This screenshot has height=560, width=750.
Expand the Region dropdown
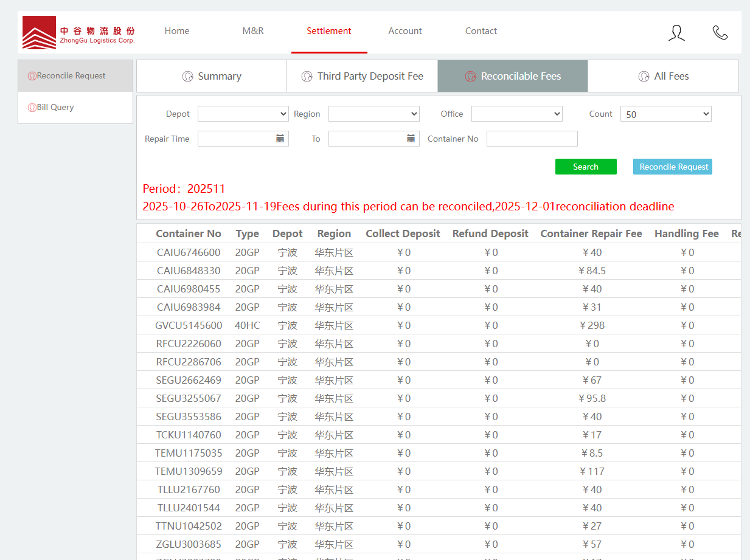[x=373, y=114]
